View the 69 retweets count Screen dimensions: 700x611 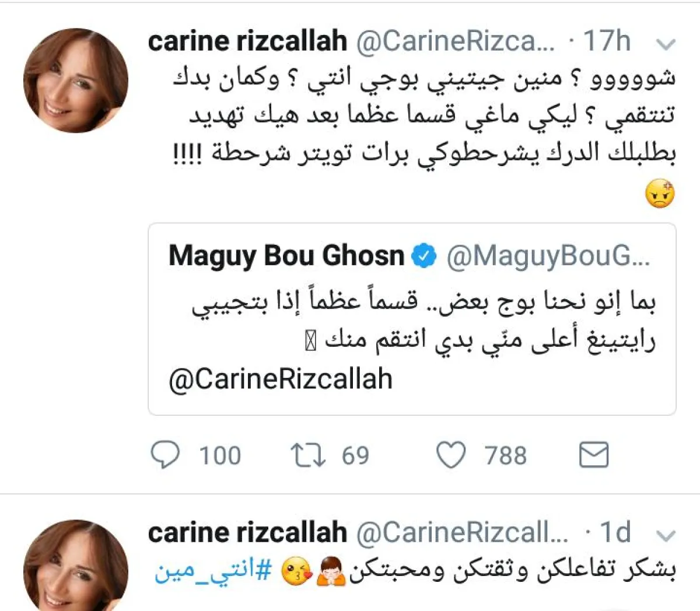coord(355,455)
